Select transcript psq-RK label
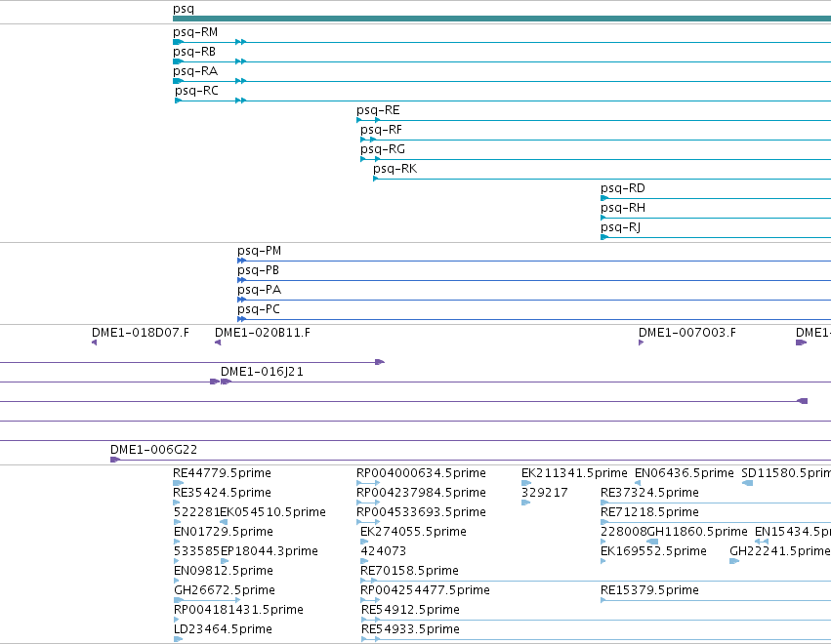Viewport: 831px width, 644px height. click(395, 169)
